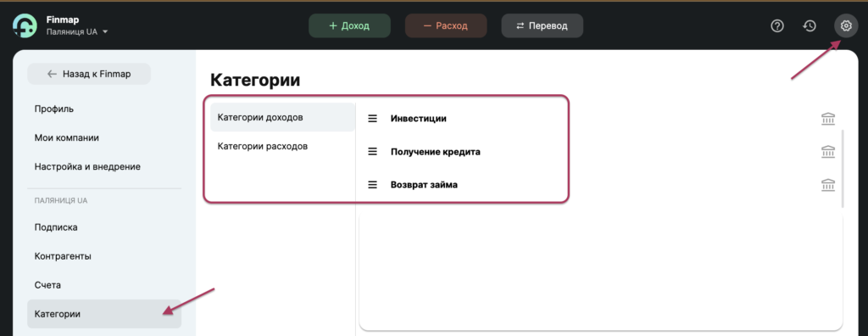Click the bank icon in Инвестиции row
This screenshot has width=868, height=336.
point(828,119)
